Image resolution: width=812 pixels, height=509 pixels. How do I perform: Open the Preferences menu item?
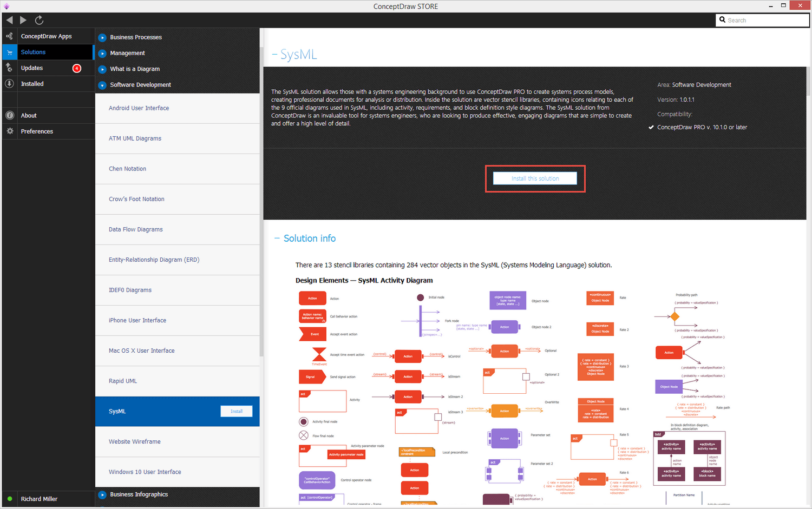37,131
